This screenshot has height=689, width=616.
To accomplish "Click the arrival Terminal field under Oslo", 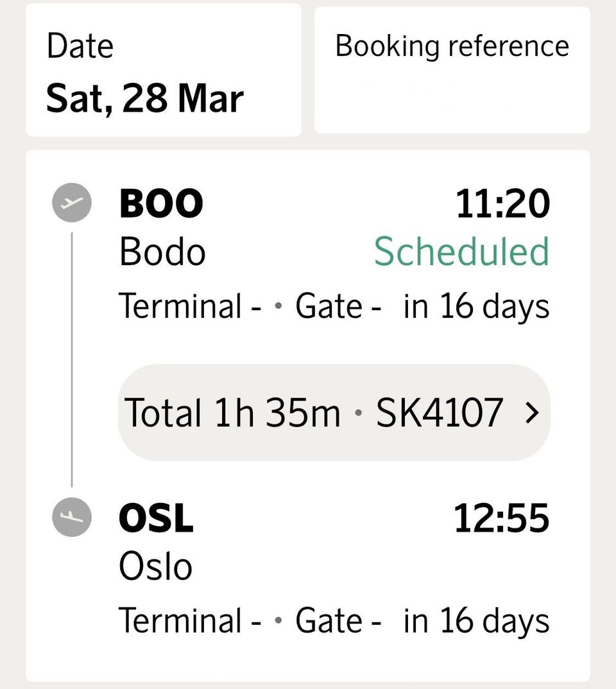I will (x=189, y=621).
